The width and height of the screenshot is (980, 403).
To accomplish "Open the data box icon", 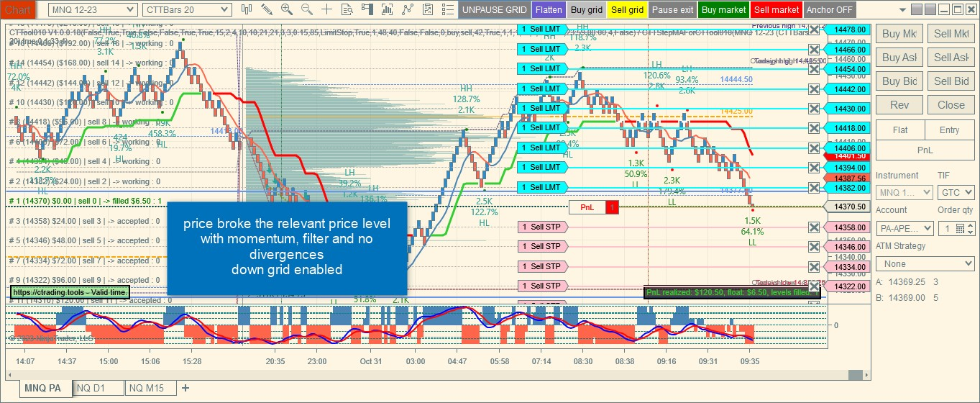I will [347, 9].
